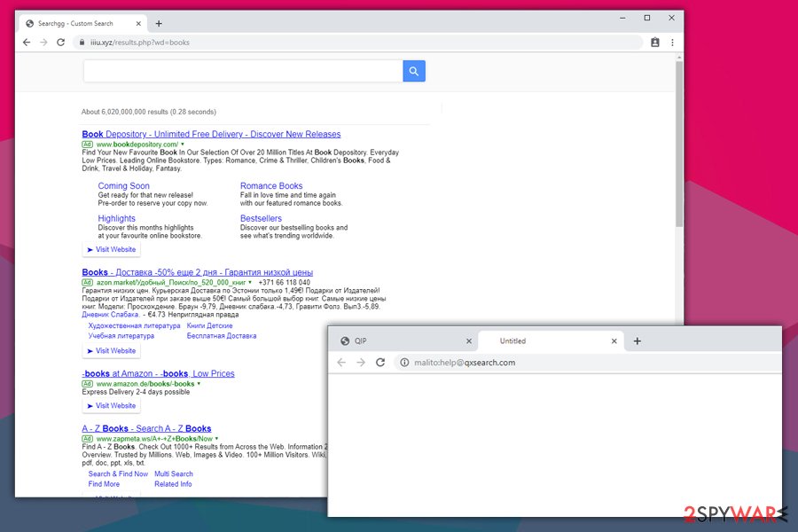Open the Multi Search sitelink
The width and height of the screenshot is (798, 532).
pos(174,474)
